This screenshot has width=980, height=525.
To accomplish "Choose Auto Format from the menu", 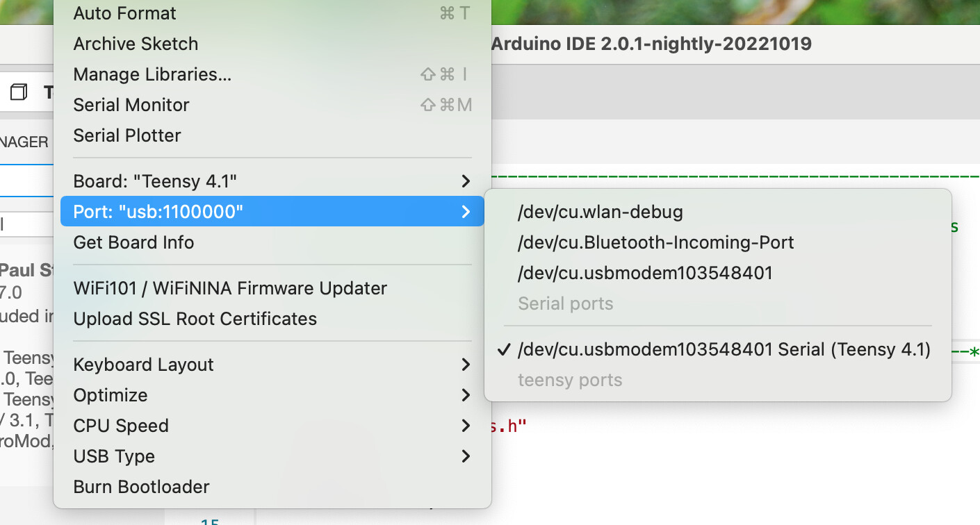I will (125, 13).
